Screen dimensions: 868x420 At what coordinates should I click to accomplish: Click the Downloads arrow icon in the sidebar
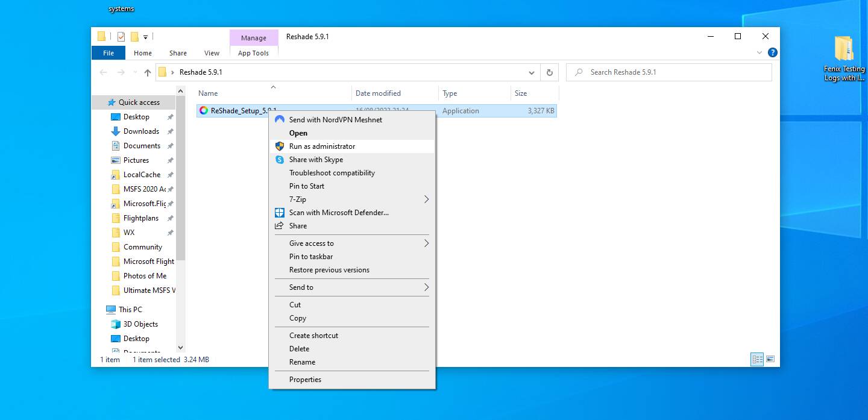(x=116, y=131)
